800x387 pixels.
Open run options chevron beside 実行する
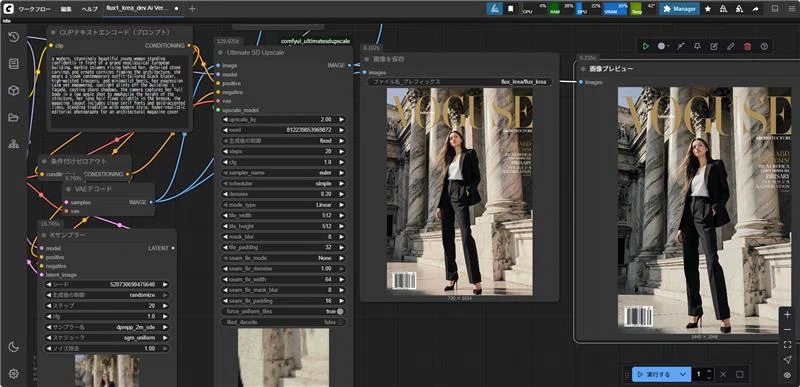[x=683, y=374]
